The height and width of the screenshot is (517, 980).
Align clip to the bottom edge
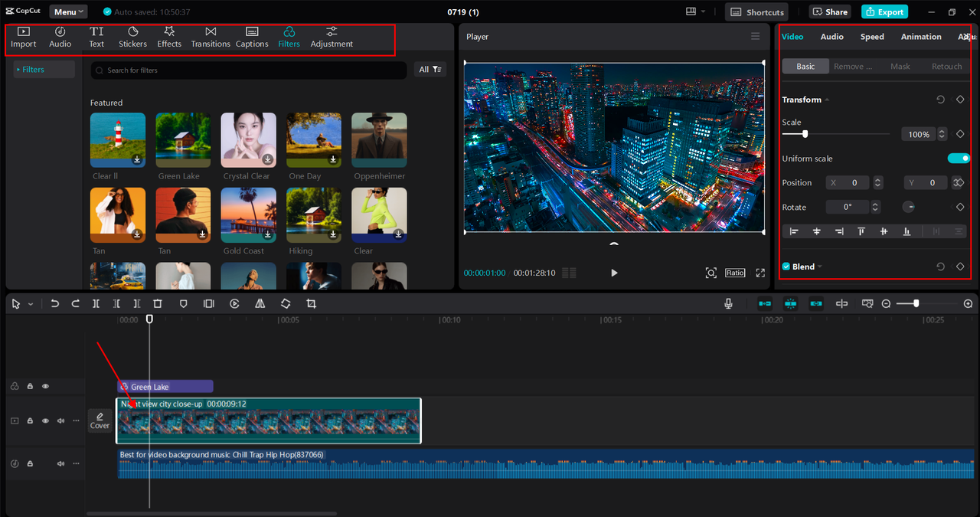point(906,231)
